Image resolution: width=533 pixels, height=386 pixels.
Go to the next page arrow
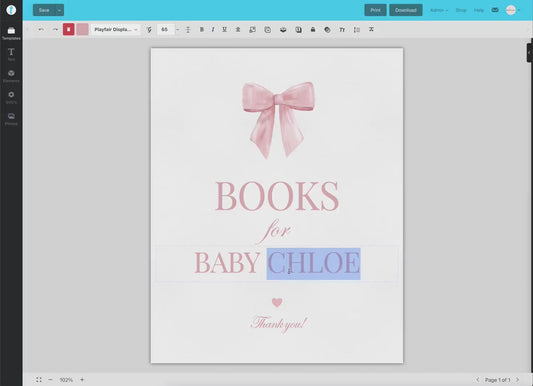pos(518,380)
